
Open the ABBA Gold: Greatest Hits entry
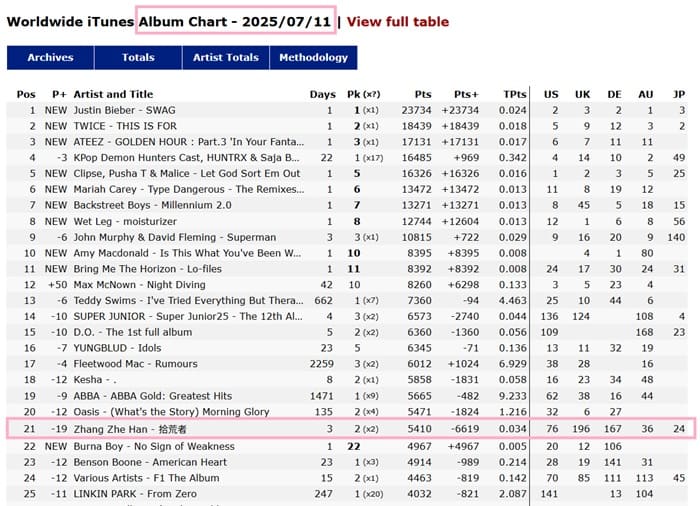pos(153,396)
